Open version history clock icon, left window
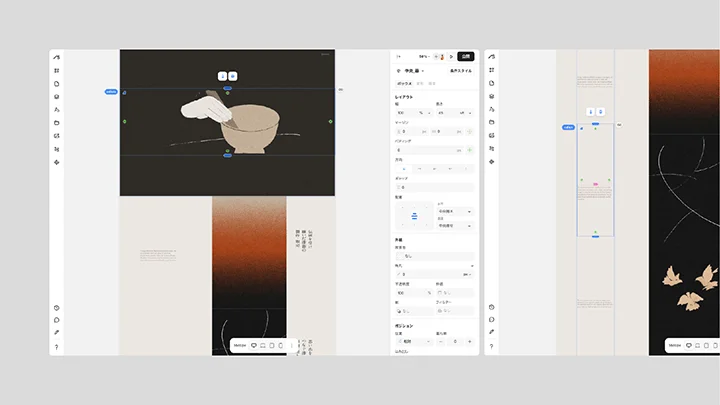The image size is (720, 405). tap(56, 308)
